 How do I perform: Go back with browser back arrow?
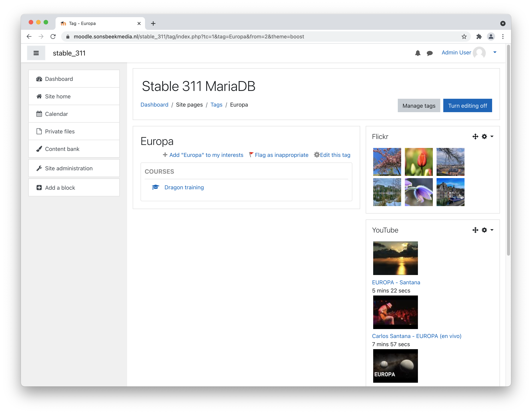point(29,37)
